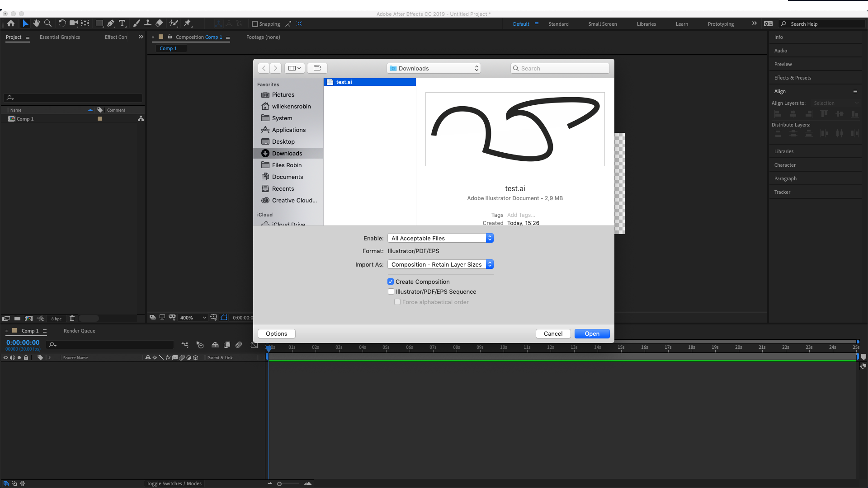Switch to the Render Queue tab
The height and width of the screenshot is (488, 868).
(79, 331)
